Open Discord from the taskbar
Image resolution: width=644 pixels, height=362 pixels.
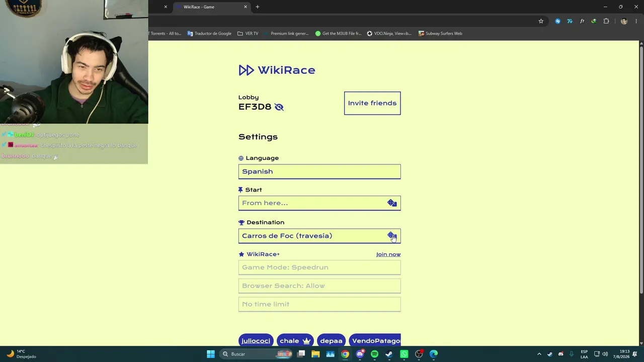pyautogui.click(x=360, y=354)
